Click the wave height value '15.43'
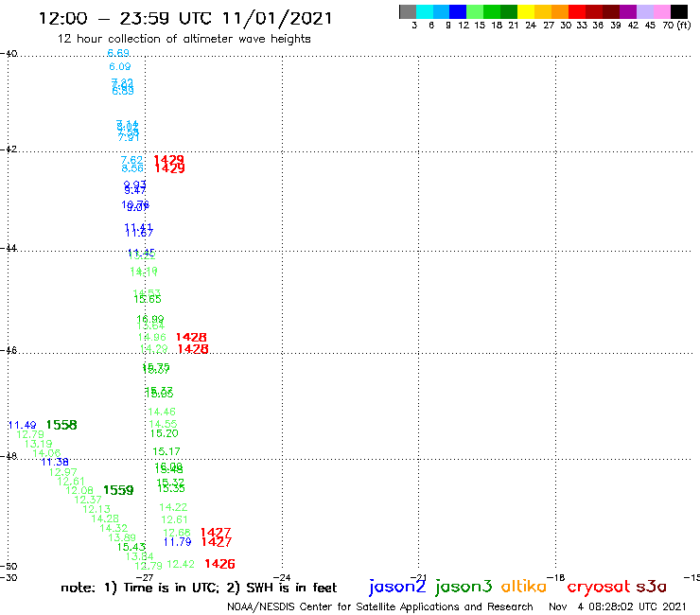Screen dimensions: 700x615 (131, 547)
